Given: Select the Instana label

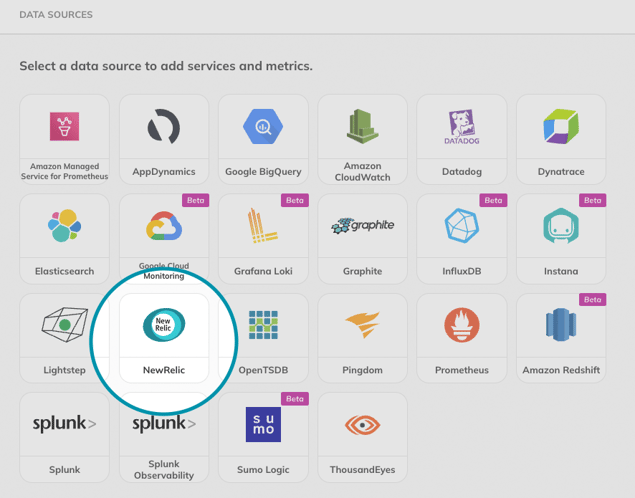Looking at the screenshot, I should click(x=561, y=271).
